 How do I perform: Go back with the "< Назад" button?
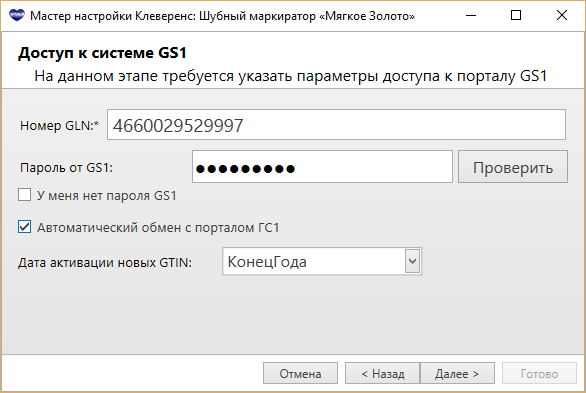pos(383,373)
